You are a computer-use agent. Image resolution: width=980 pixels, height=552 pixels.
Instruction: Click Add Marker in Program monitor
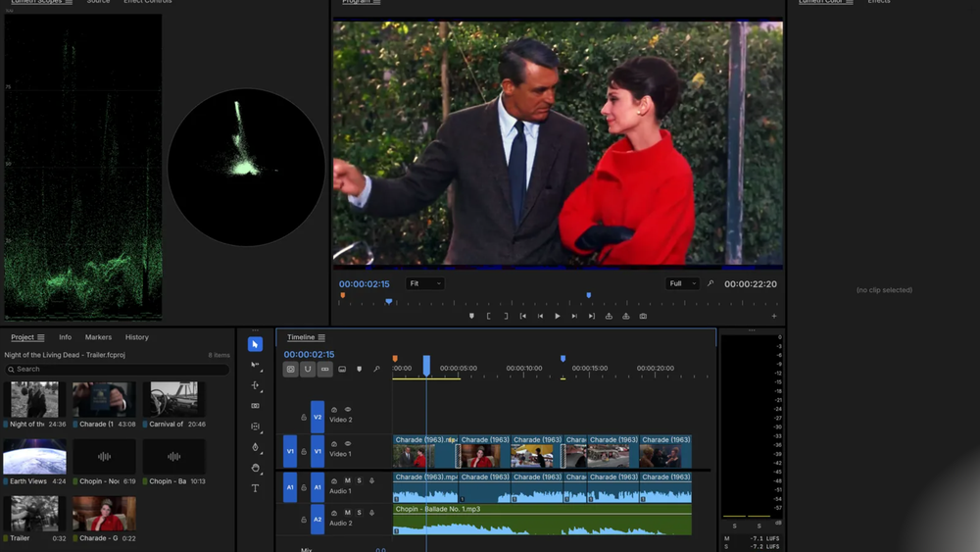pos(472,317)
